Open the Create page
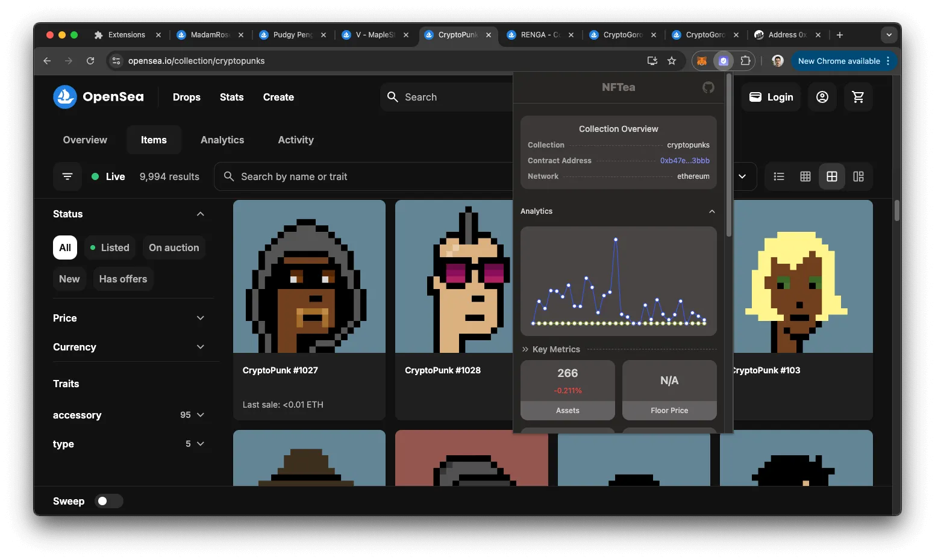This screenshot has height=560, width=935. coord(278,97)
